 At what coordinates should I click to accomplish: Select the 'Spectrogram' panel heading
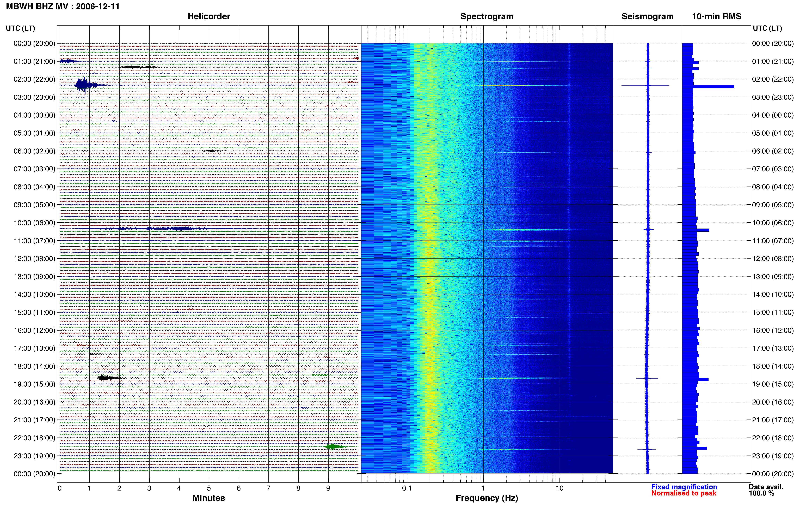coord(487,16)
